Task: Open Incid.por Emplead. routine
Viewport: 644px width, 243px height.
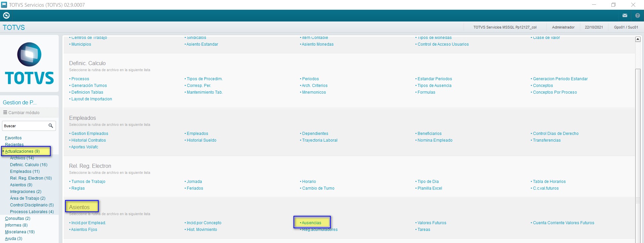Action: coord(89,223)
